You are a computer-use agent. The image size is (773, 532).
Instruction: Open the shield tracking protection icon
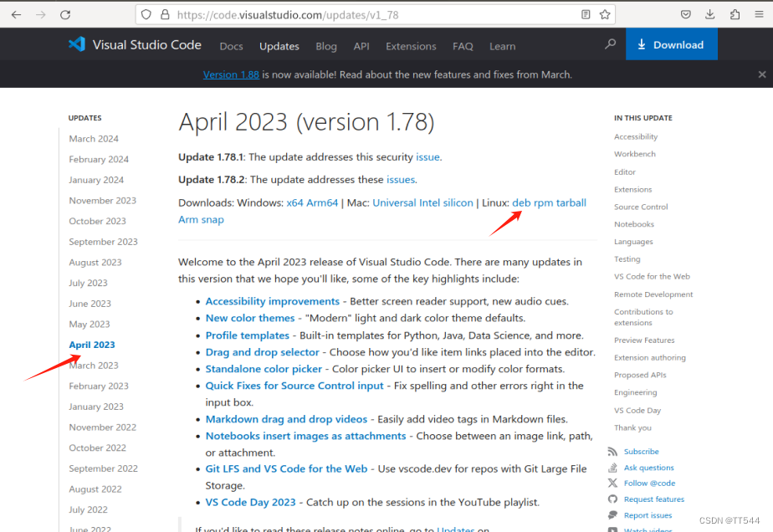click(x=146, y=15)
